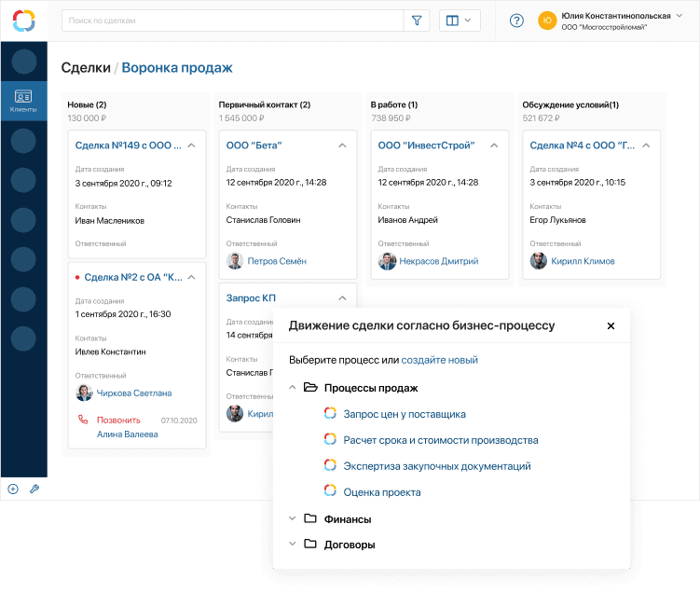700x593 pixels.
Task: Open the Клиенты sidebar section
Action: pyautogui.click(x=23, y=102)
